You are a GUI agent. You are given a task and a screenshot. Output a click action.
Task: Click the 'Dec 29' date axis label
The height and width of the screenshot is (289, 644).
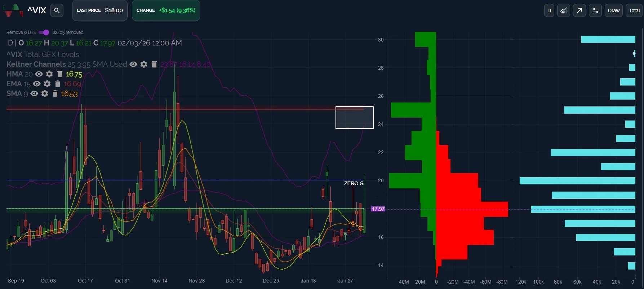(x=271, y=281)
